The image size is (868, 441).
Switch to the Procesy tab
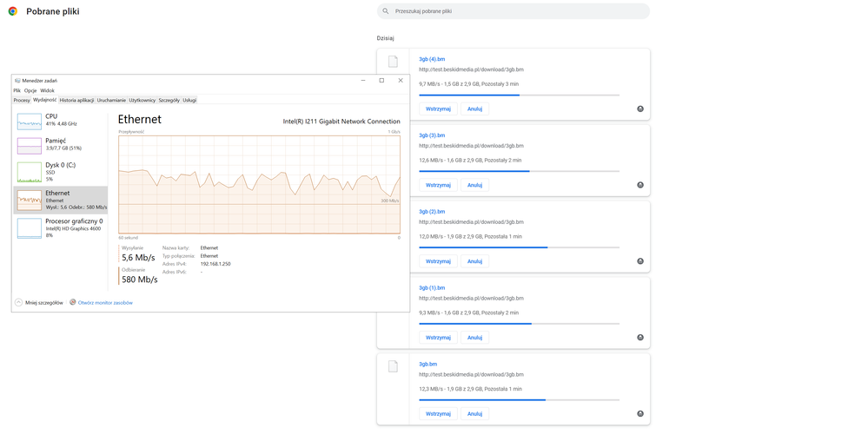point(22,100)
